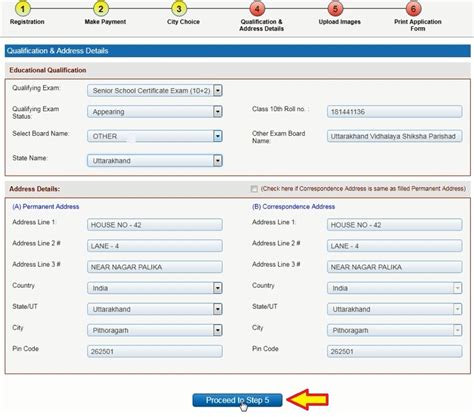Open the Qualifying Exam Status dropdown
Screen dimensions: 474x417
click(x=155, y=112)
